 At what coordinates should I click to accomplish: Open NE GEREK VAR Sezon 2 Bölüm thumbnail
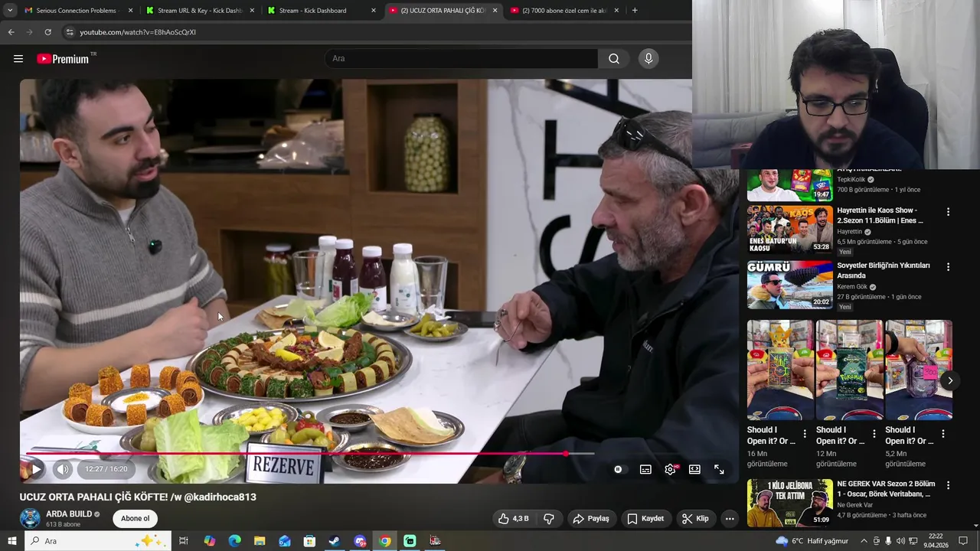(x=789, y=503)
